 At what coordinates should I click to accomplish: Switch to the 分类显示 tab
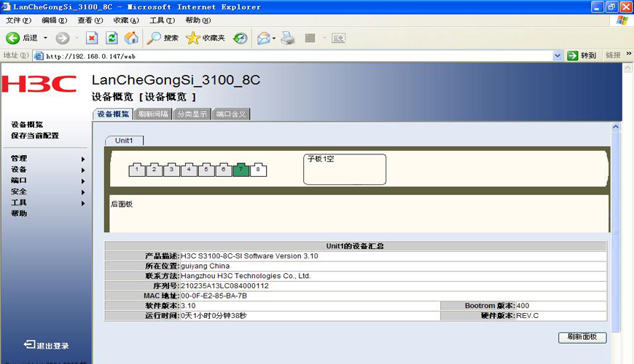click(x=192, y=114)
